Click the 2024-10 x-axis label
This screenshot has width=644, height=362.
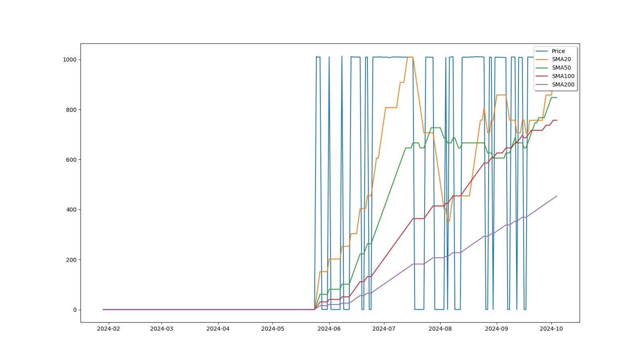coord(551,329)
